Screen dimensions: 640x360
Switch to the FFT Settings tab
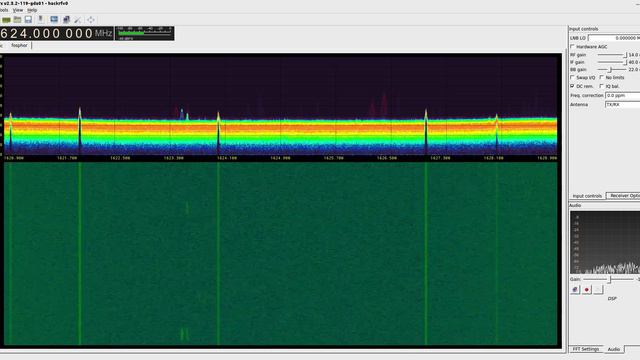586,349
